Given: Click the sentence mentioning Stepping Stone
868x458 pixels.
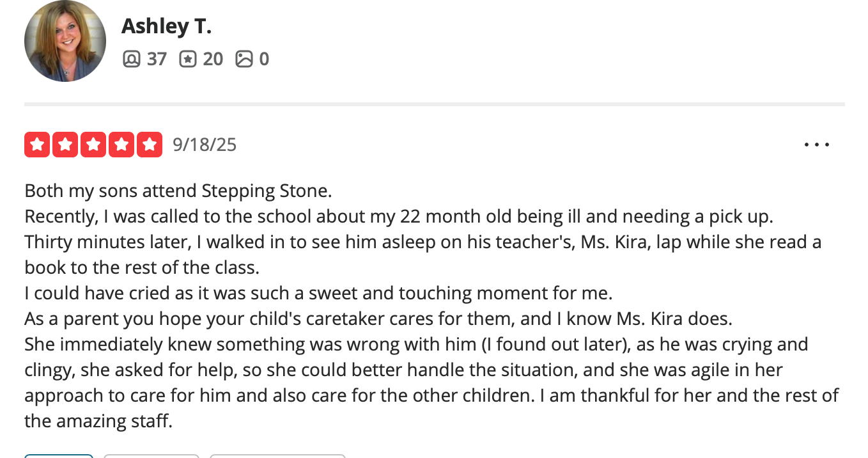Looking at the screenshot, I should pos(178,191).
